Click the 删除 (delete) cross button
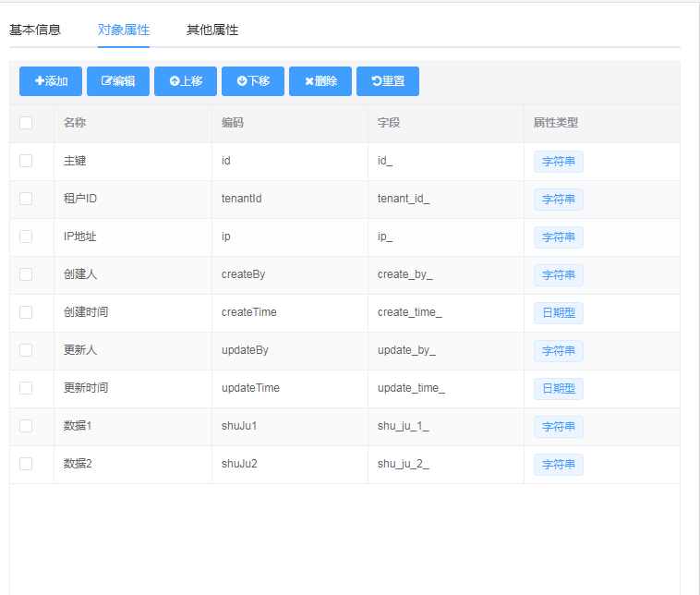 (320, 81)
